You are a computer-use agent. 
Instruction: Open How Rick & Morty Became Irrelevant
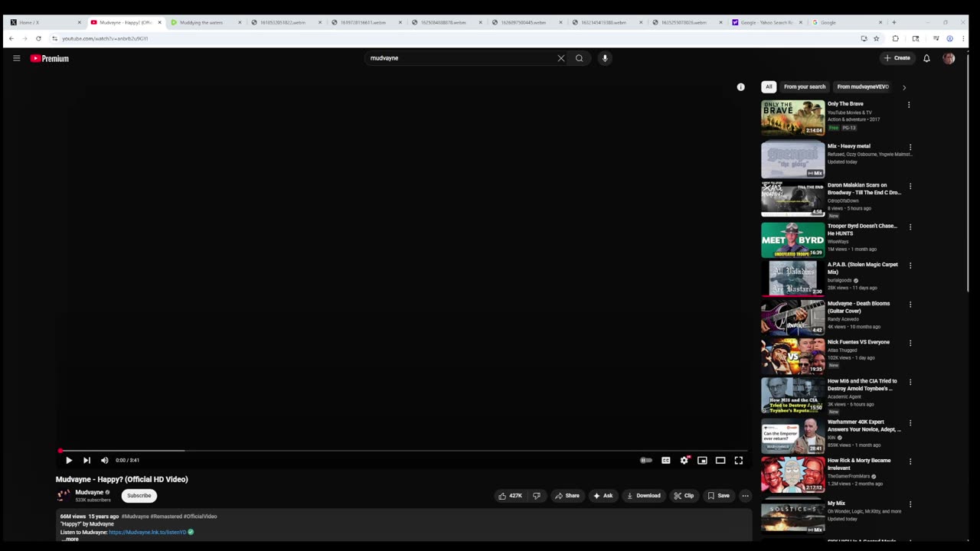point(859,465)
